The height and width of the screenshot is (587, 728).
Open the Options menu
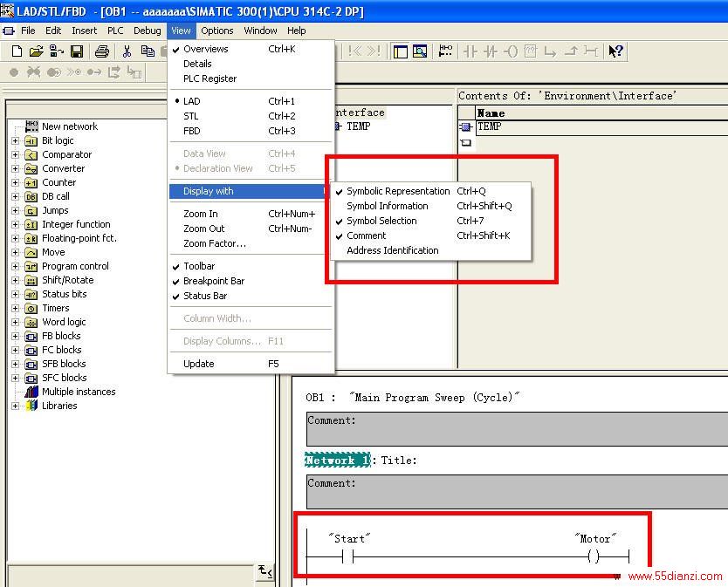pos(217,31)
